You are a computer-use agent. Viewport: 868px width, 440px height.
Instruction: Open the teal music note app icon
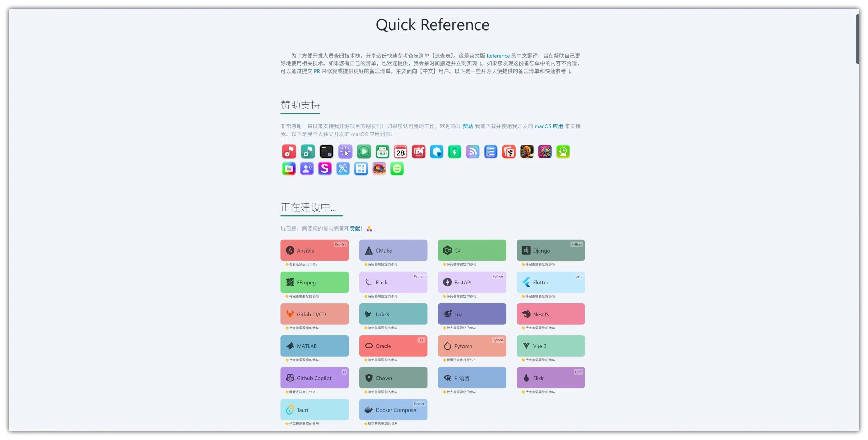(x=308, y=152)
